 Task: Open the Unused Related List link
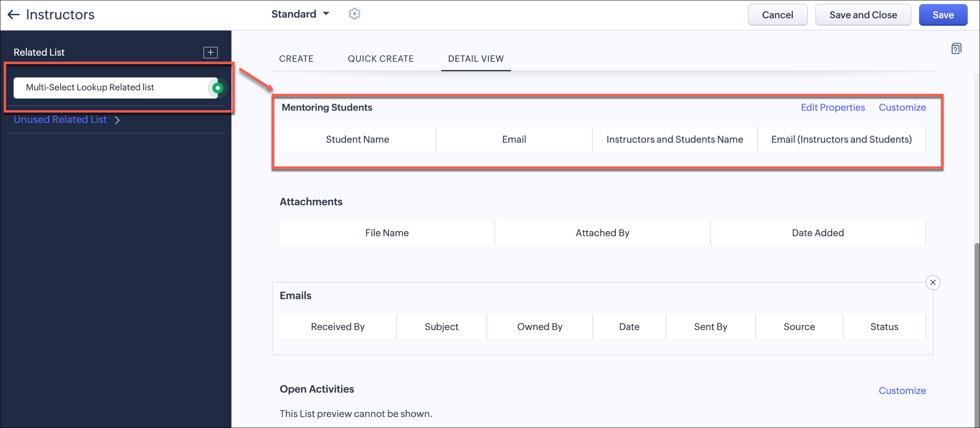click(60, 120)
